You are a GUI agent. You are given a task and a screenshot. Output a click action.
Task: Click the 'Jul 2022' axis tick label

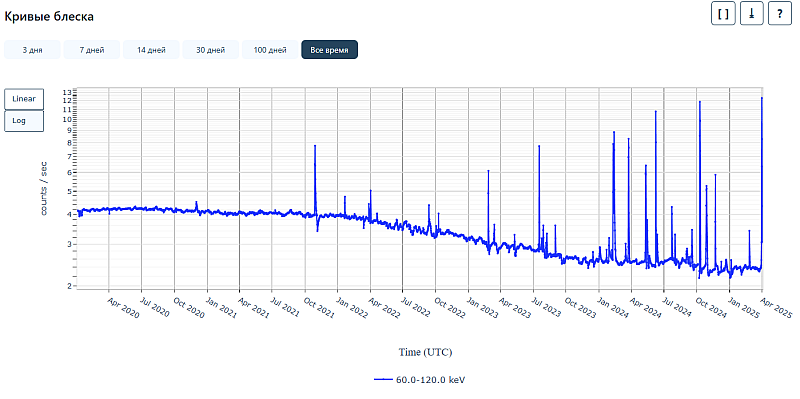coord(416,308)
